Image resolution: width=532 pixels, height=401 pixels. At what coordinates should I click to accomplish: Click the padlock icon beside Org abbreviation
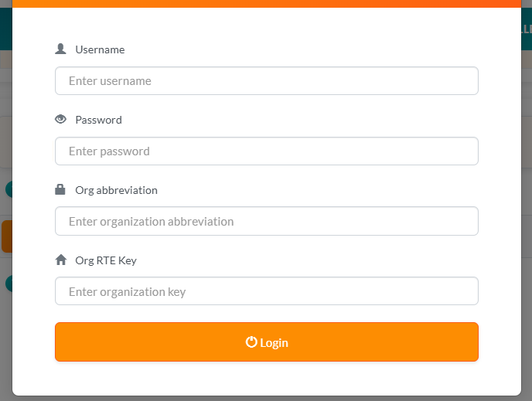61,190
